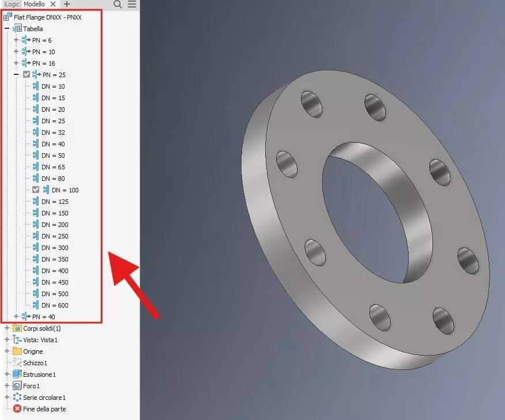
Task: Select the Modello tab
Action: (34, 4)
